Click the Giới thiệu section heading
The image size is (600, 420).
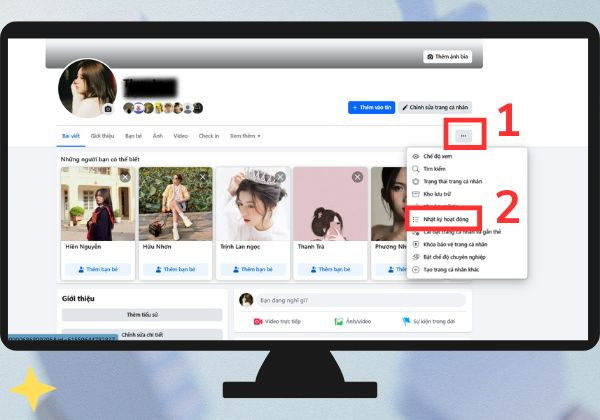pyautogui.click(x=78, y=299)
